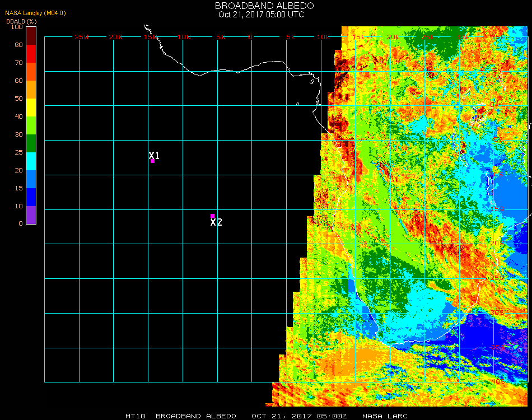Click the 'Oct 21, 2017 05:00 UTC' date line
The height and width of the screenshot is (420, 532).
261,15
